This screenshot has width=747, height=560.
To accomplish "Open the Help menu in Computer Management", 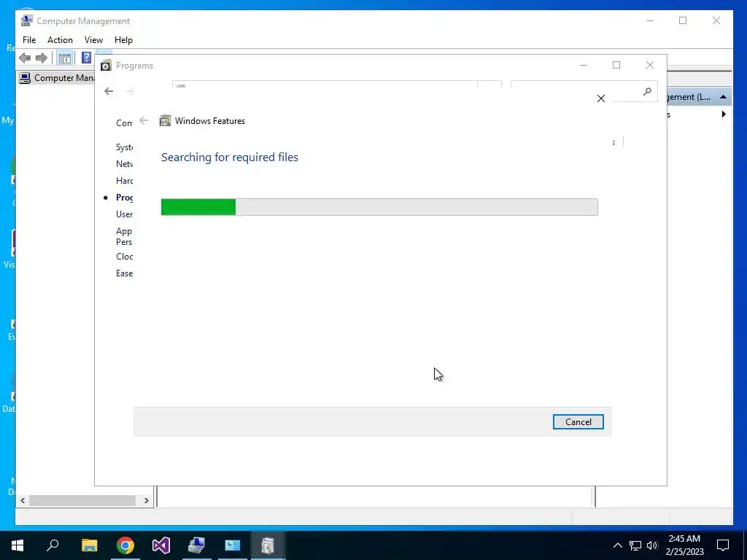I will [123, 40].
